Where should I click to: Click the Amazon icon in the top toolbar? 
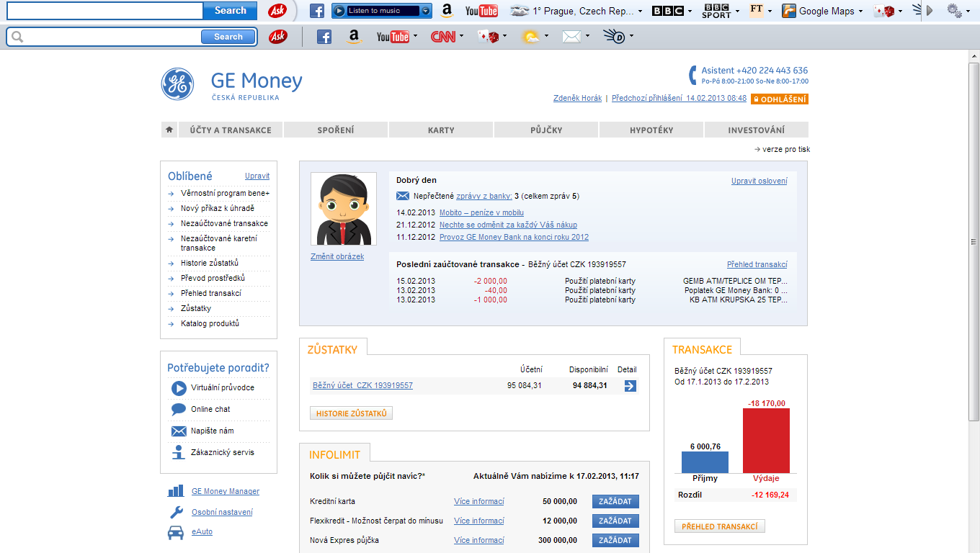[x=447, y=11]
